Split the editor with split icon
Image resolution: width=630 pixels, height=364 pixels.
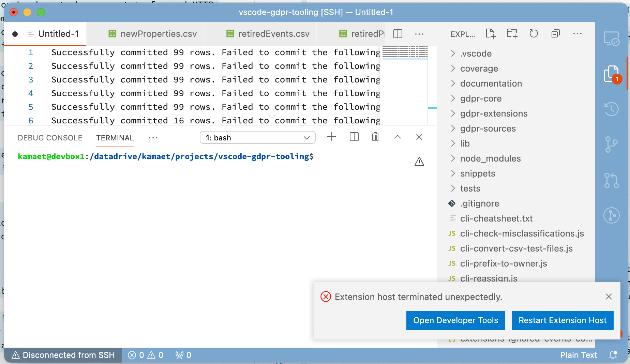tap(397, 34)
